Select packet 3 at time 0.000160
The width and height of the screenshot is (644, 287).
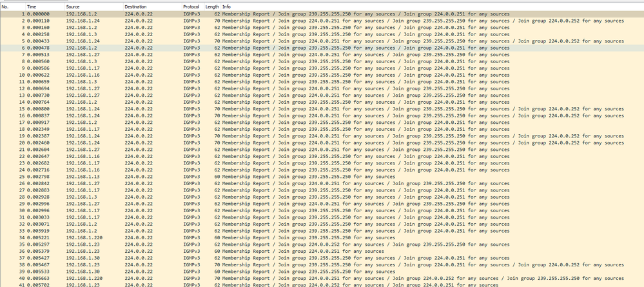click(x=322, y=28)
